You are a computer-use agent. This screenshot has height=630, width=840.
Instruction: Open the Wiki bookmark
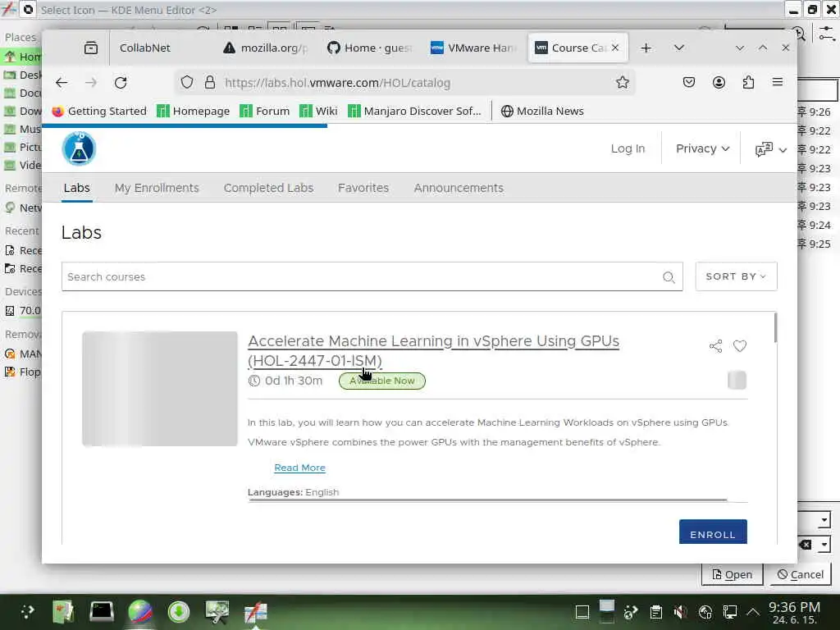click(319, 111)
